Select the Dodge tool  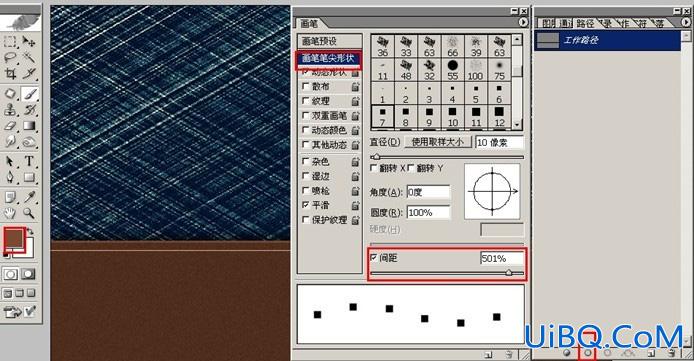pos(29,142)
